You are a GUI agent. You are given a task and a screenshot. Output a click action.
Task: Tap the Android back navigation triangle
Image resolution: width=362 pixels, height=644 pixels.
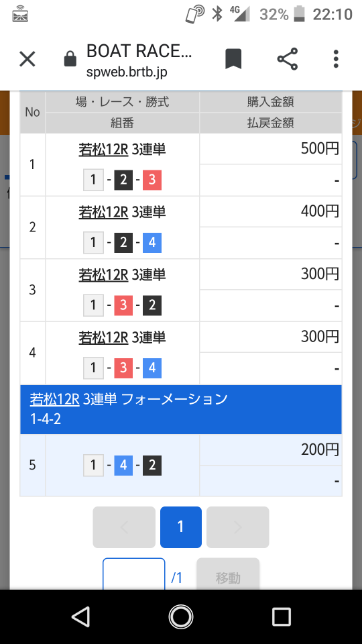click(x=80, y=617)
